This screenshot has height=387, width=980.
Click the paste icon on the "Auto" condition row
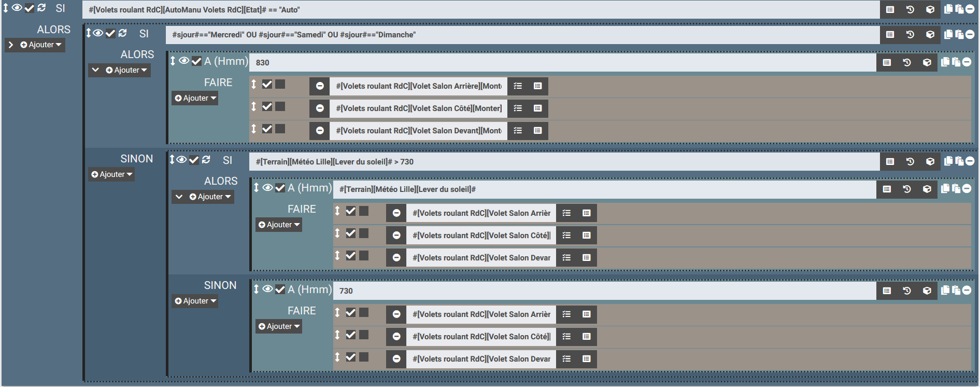click(959, 9)
